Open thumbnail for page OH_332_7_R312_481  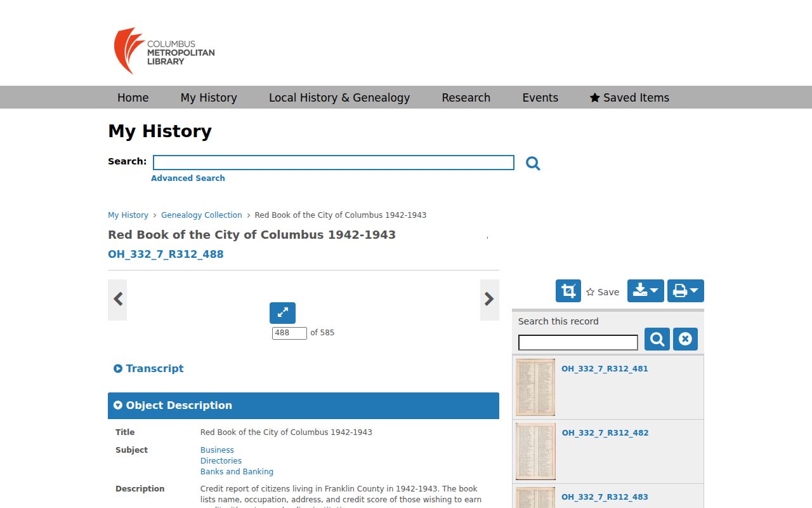click(535, 387)
